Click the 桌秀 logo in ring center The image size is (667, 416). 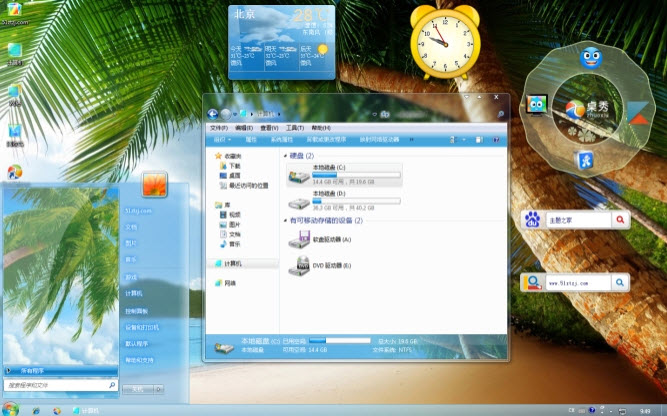pyautogui.click(x=587, y=110)
